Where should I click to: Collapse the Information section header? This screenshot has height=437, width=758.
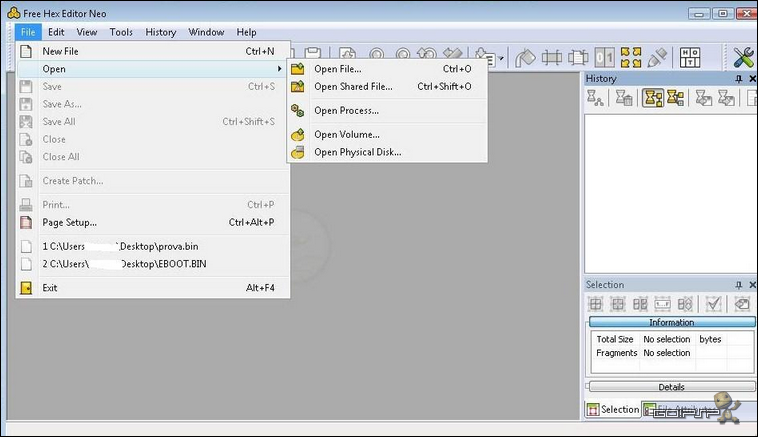click(x=672, y=322)
